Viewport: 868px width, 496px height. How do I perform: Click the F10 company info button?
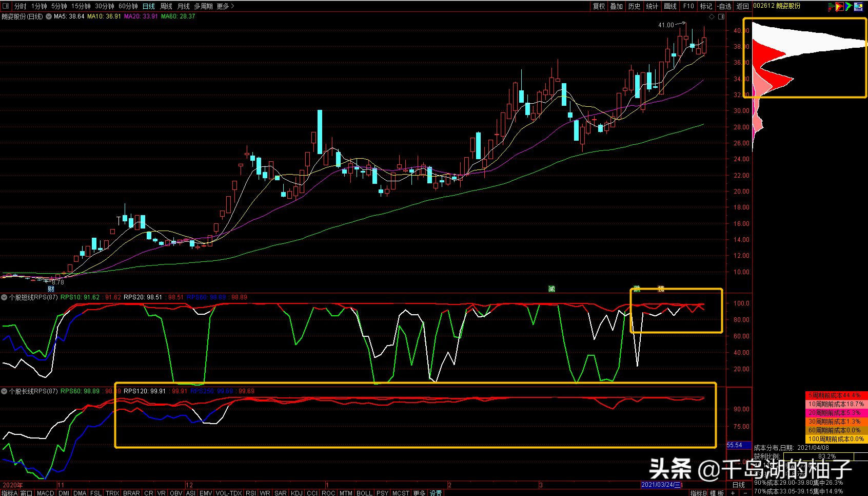pyautogui.click(x=688, y=6)
